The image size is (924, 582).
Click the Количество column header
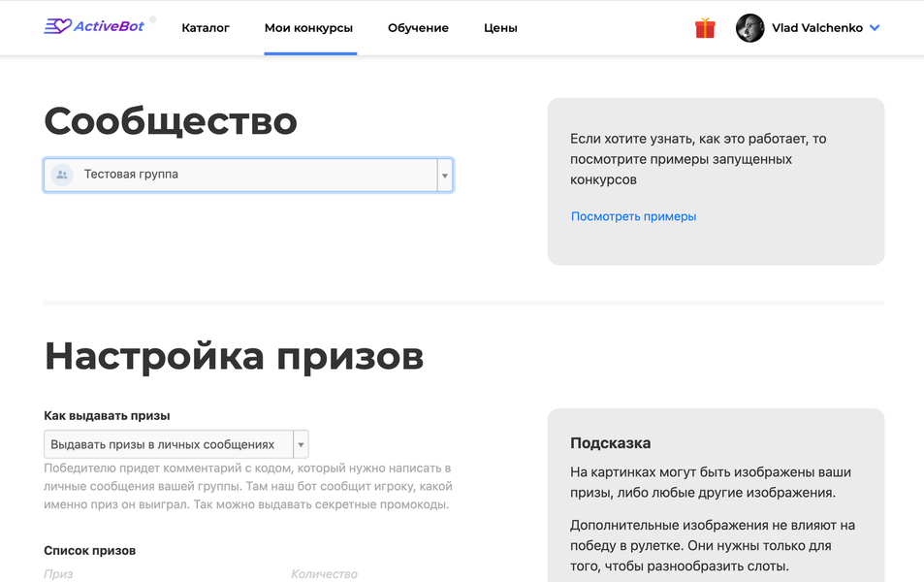[x=324, y=574]
